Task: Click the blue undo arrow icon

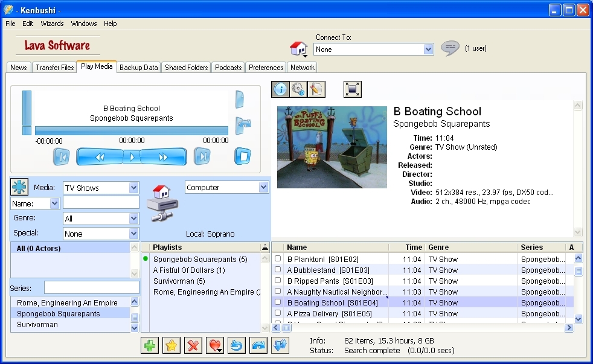Action: [x=236, y=345]
